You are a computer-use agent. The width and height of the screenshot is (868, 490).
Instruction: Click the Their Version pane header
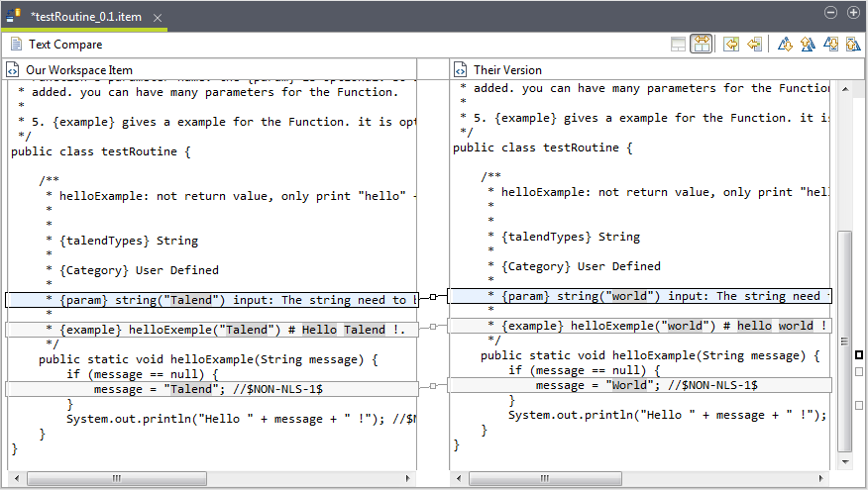tap(506, 70)
